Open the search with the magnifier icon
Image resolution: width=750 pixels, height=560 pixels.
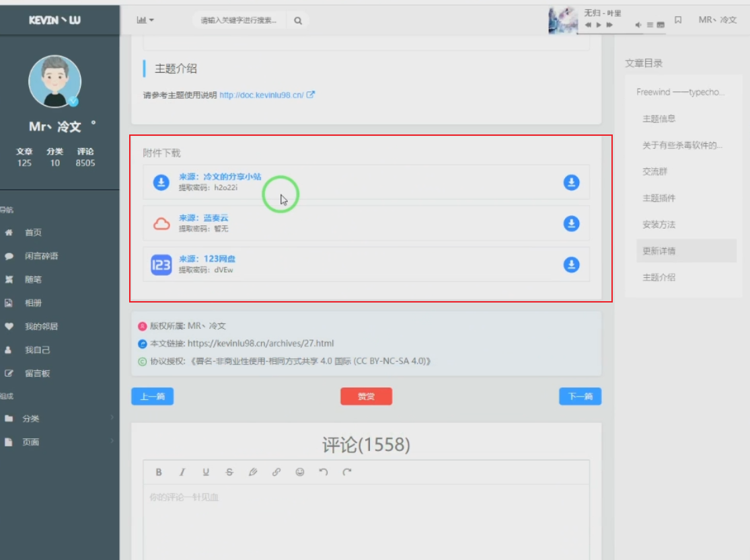297,21
